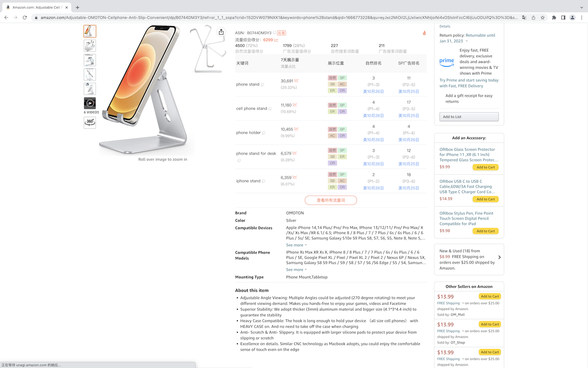The height and width of the screenshot is (368, 588).
Task: Select the first product image thumbnail
Action: [90, 31]
